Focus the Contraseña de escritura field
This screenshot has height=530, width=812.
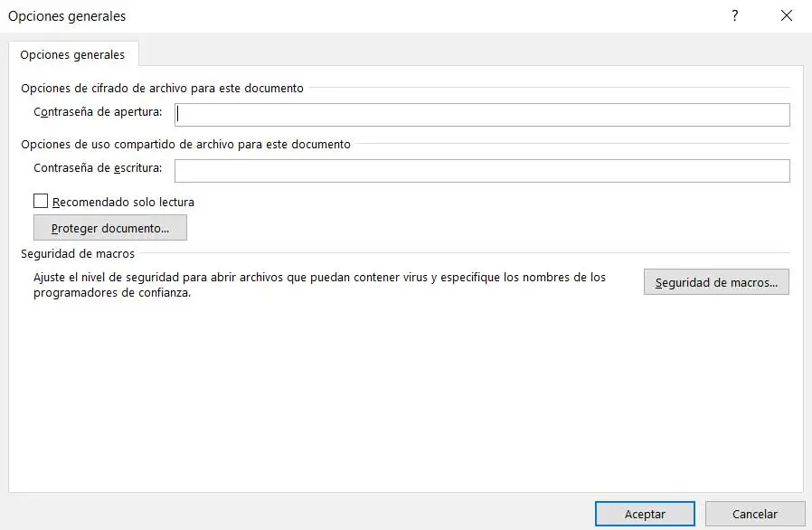pyautogui.click(x=482, y=170)
